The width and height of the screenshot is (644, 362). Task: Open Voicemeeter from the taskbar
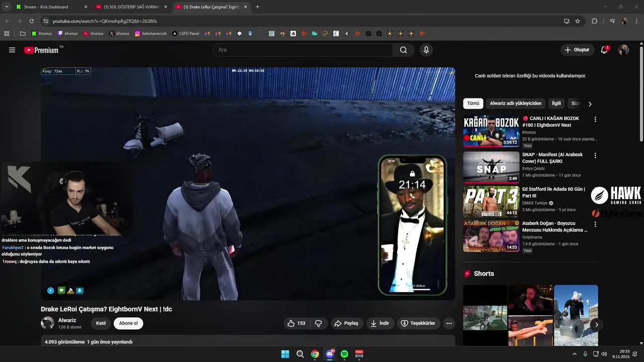[359, 354]
